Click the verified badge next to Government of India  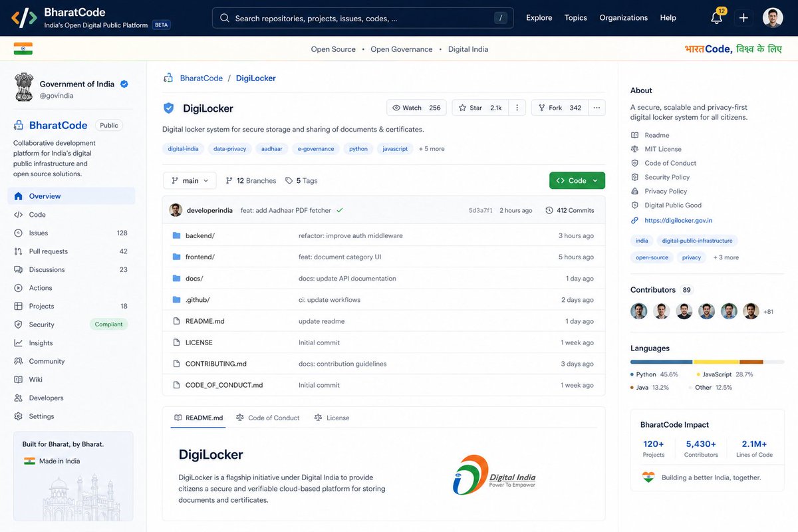(x=124, y=84)
